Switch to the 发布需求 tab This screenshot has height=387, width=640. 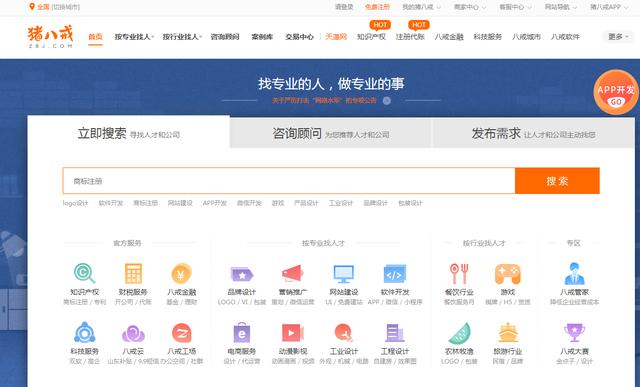[533, 133]
